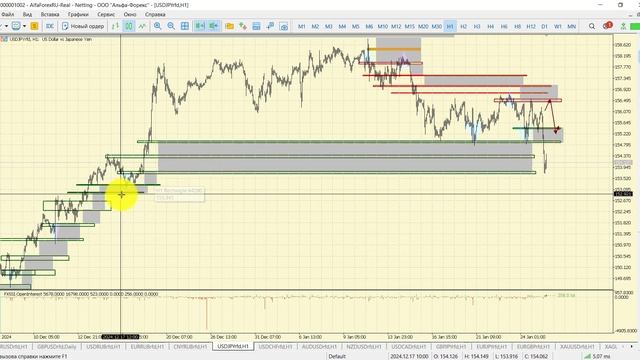Switch to AUDUSDrfd,H1 chart tab

(319, 347)
